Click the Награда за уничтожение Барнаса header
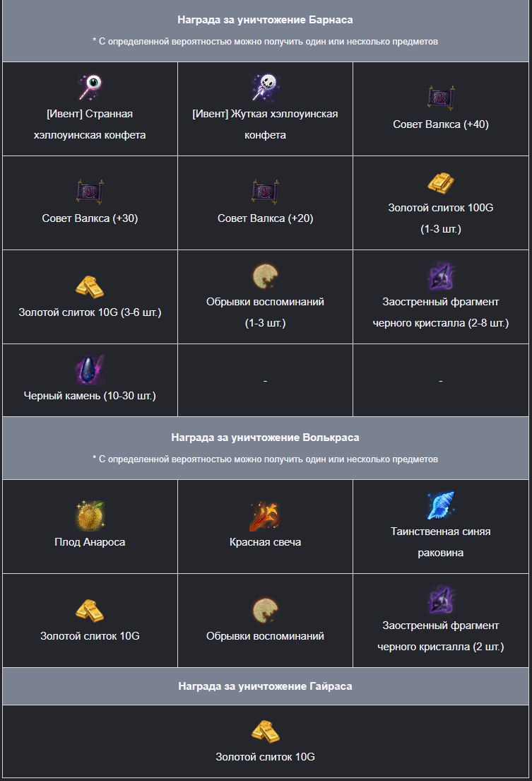Image resolution: width=532 pixels, height=781 pixels. click(265, 20)
